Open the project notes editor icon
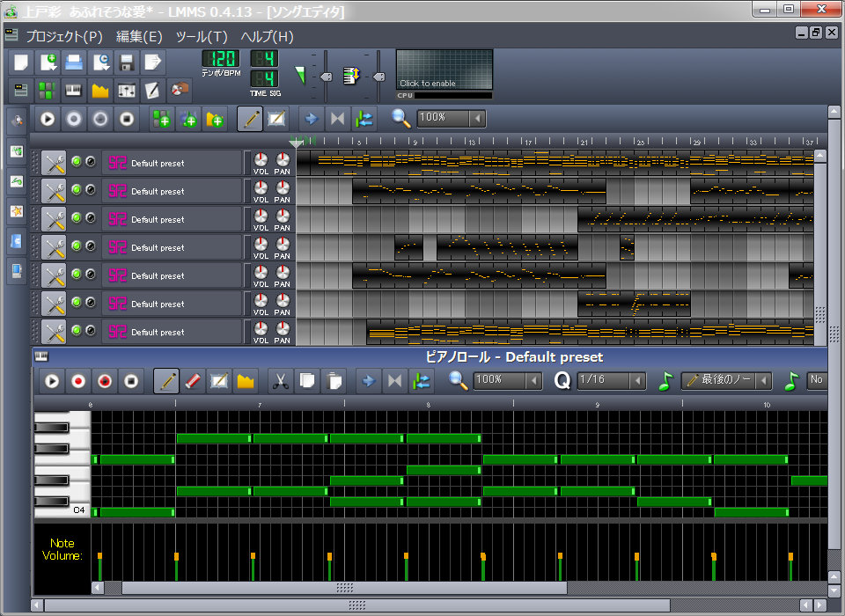This screenshot has height=616, width=845. point(151,89)
